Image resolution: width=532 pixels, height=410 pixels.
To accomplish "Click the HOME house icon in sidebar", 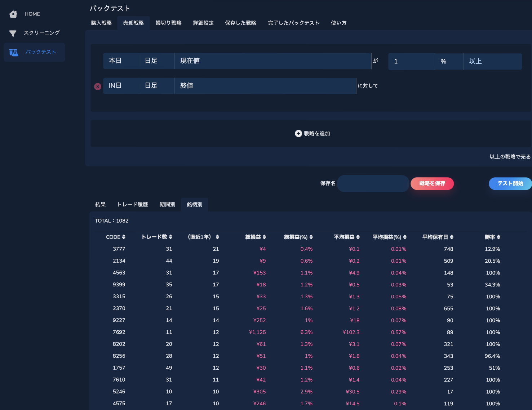I will click(x=13, y=14).
